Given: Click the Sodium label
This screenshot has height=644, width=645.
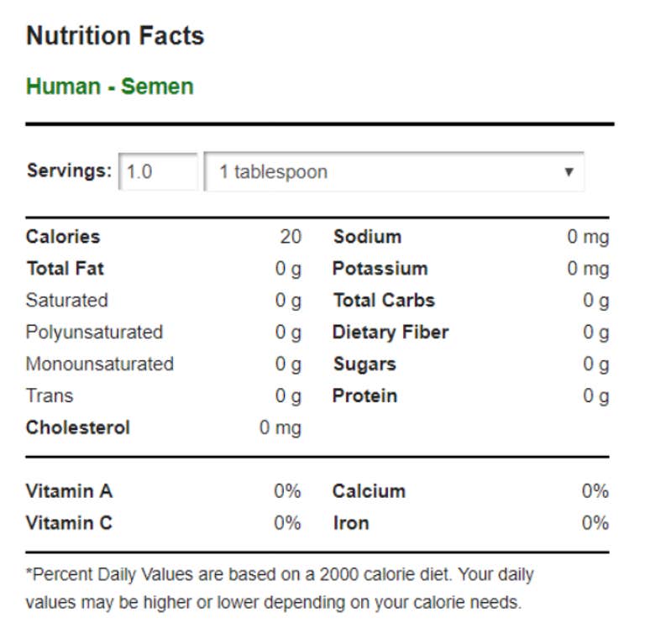Looking at the screenshot, I should pyautogui.click(x=367, y=237).
